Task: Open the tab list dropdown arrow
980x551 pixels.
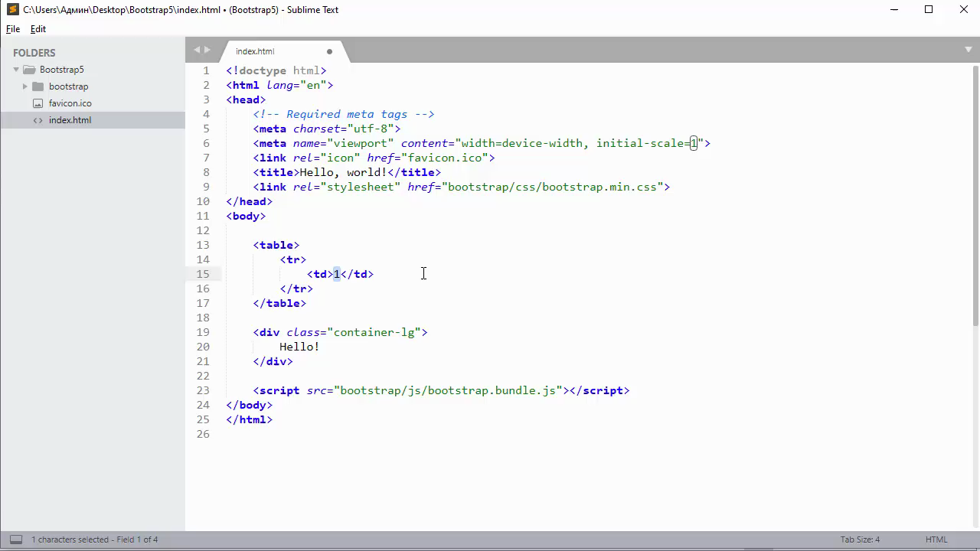Action: [969, 50]
